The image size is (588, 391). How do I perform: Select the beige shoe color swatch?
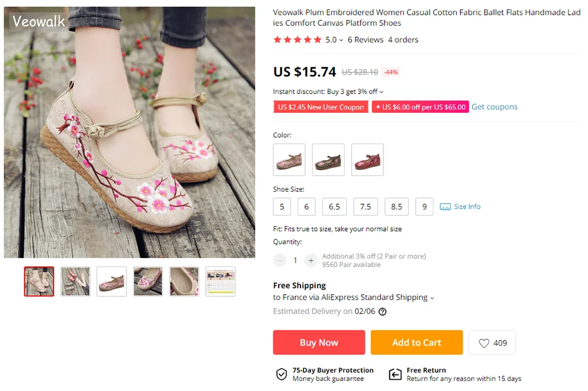point(289,160)
